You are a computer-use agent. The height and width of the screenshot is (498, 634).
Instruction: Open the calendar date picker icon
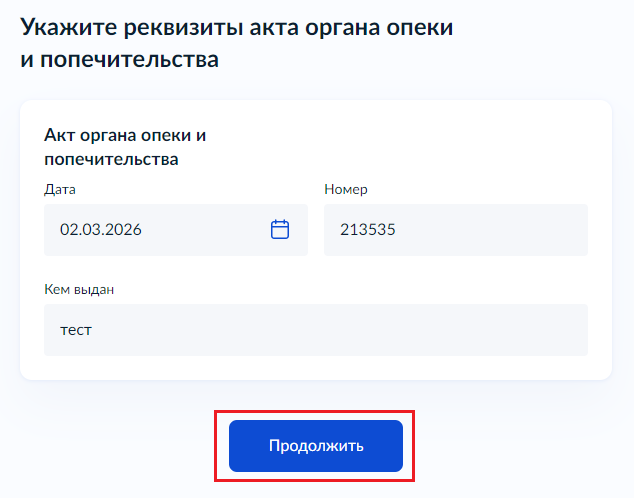coord(280,229)
